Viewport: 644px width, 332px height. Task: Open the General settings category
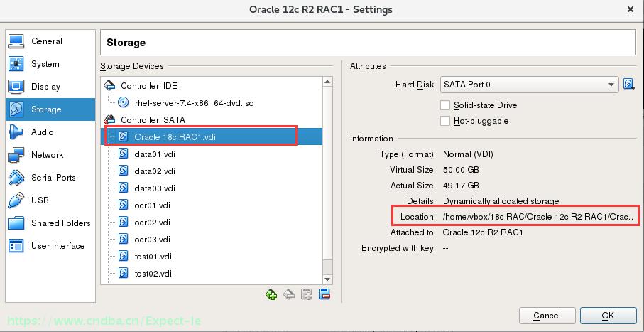pos(50,41)
